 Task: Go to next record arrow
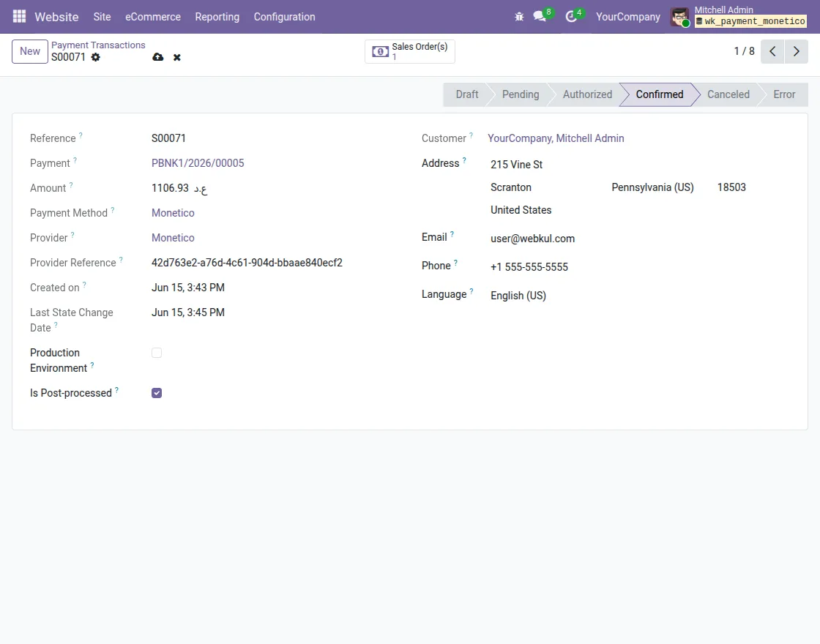click(797, 51)
